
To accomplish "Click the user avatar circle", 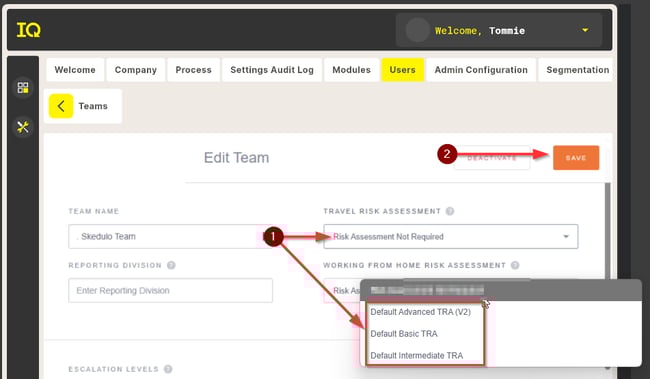I will click(x=417, y=30).
